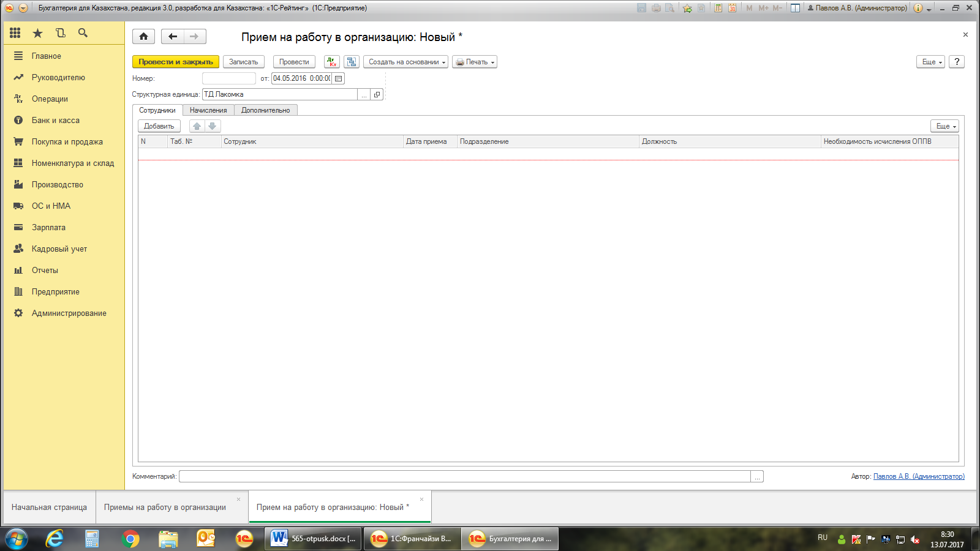Screen dimensions: 980x551
Task: Toggle the panel layout icon in title bar
Action: pyautogui.click(x=795, y=8)
